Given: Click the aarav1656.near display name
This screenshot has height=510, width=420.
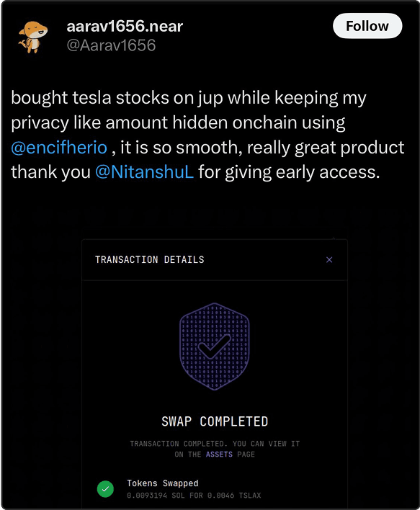Looking at the screenshot, I should (125, 27).
